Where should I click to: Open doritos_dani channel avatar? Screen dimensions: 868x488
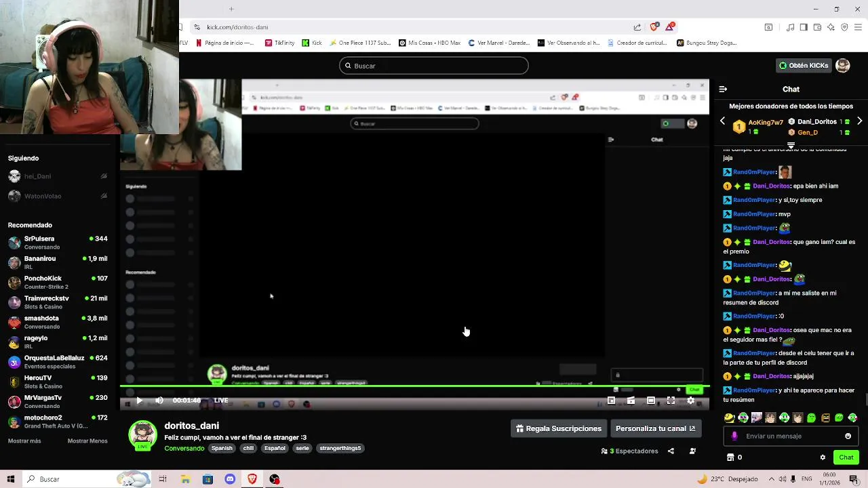pos(143,435)
